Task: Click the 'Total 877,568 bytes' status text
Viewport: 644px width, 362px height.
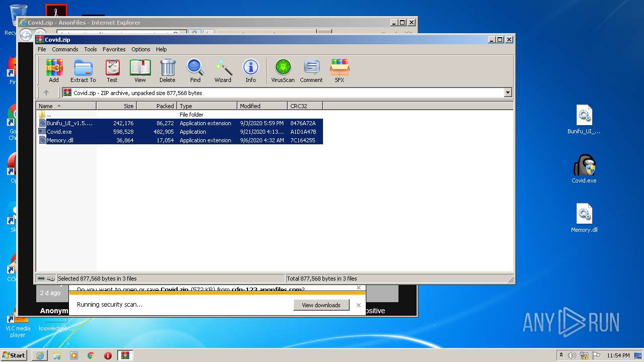Action: point(322,279)
